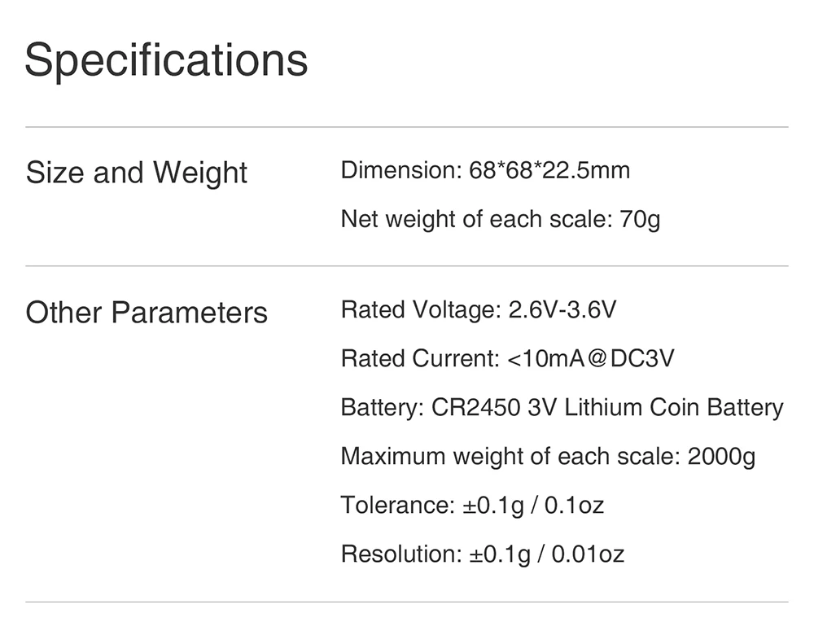The height and width of the screenshot is (644, 814).
Task: Select the ±0.1g / 0.1oz tolerance value
Action: (x=533, y=506)
